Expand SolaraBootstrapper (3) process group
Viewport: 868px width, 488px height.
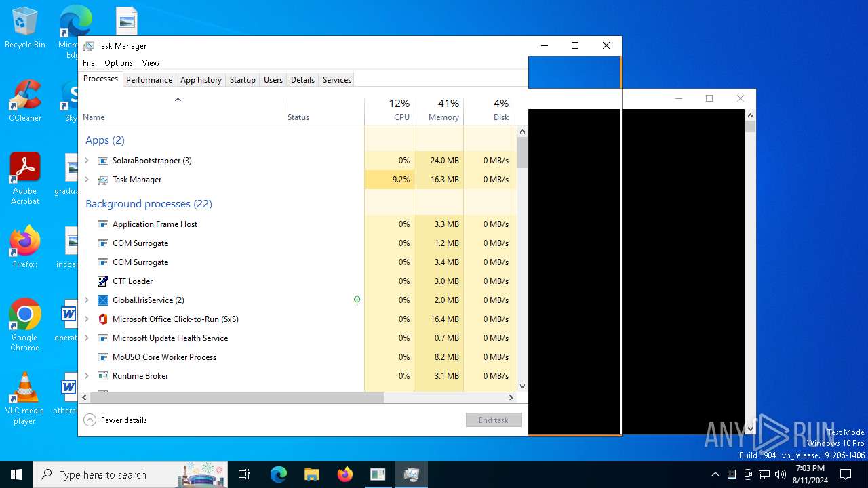click(x=86, y=161)
